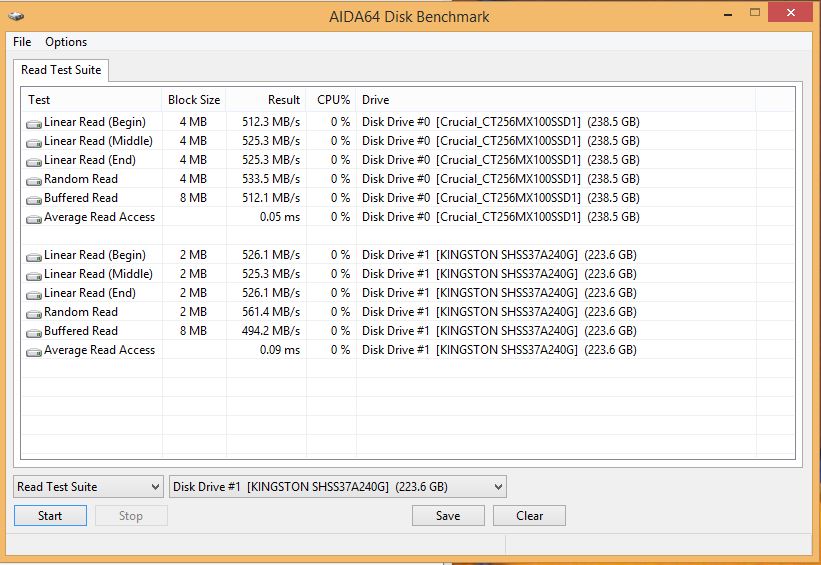Expand the Disk Drive #1 KINGSTON selector
The image size is (821, 565).
338,486
